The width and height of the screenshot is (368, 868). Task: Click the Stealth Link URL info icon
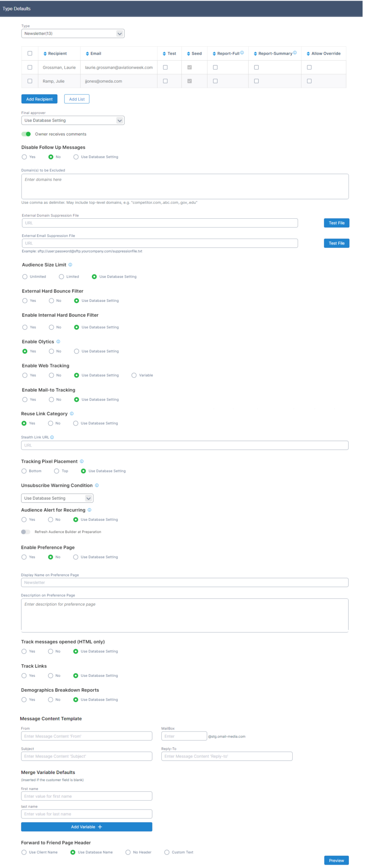(x=52, y=437)
